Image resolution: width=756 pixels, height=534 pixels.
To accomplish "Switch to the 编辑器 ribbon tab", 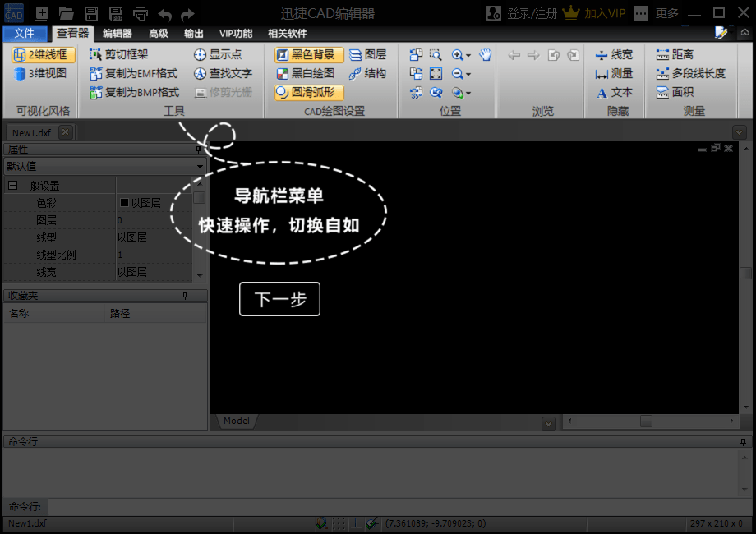I will pyautogui.click(x=117, y=34).
